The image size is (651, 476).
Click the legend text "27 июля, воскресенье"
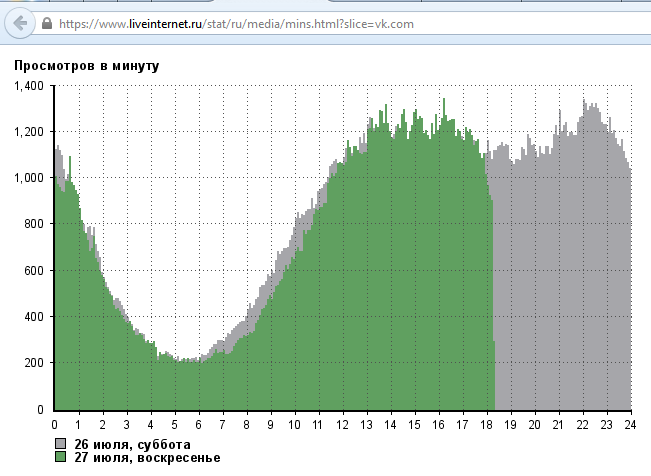147,458
